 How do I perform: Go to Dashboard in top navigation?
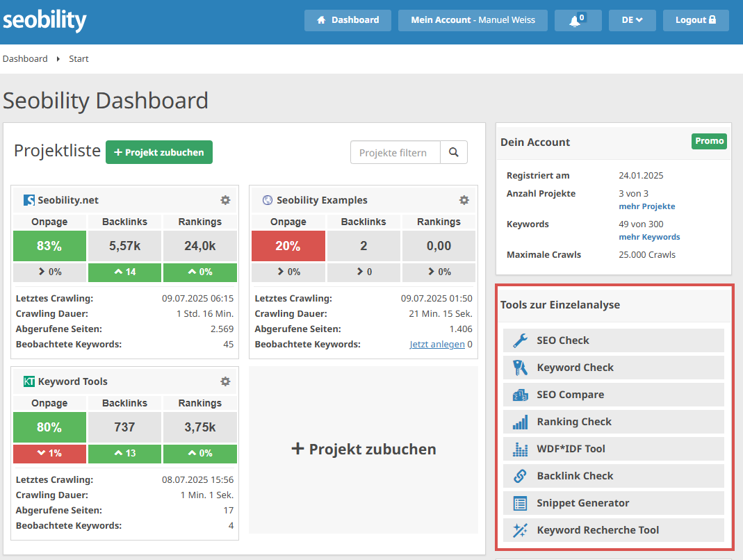tap(348, 20)
